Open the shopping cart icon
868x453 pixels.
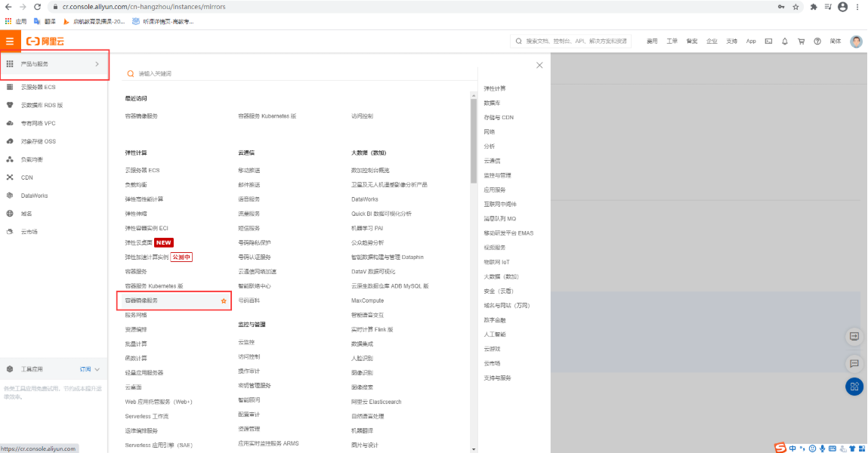click(801, 41)
